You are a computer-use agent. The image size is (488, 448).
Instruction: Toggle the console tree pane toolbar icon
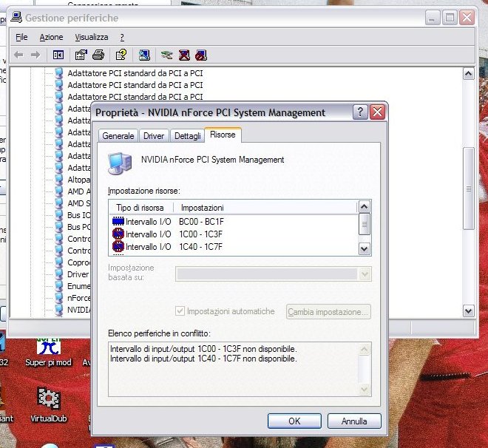coord(58,55)
